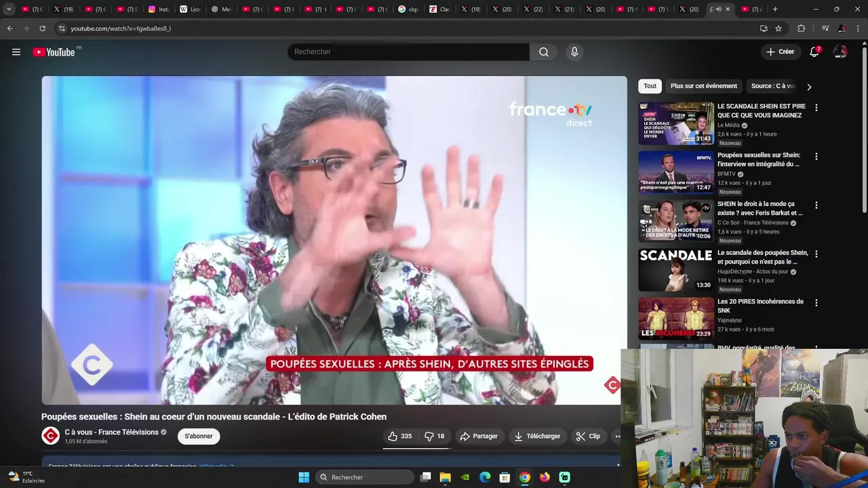This screenshot has width=868, height=488.
Task: Open a new browser tab
Action: 775,9
